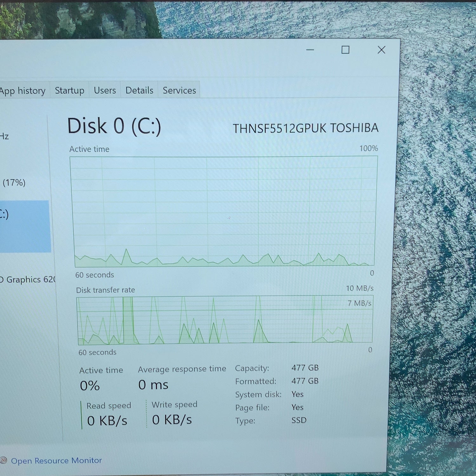The height and width of the screenshot is (476, 476).
Task: Click the Write speed 0 KB/s value
Action: [172, 420]
